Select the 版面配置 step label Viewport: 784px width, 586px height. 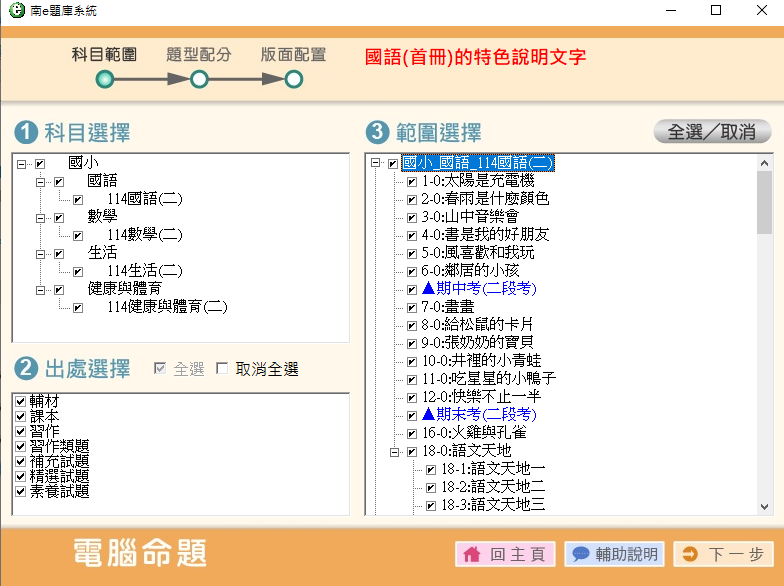tap(293, 55)
